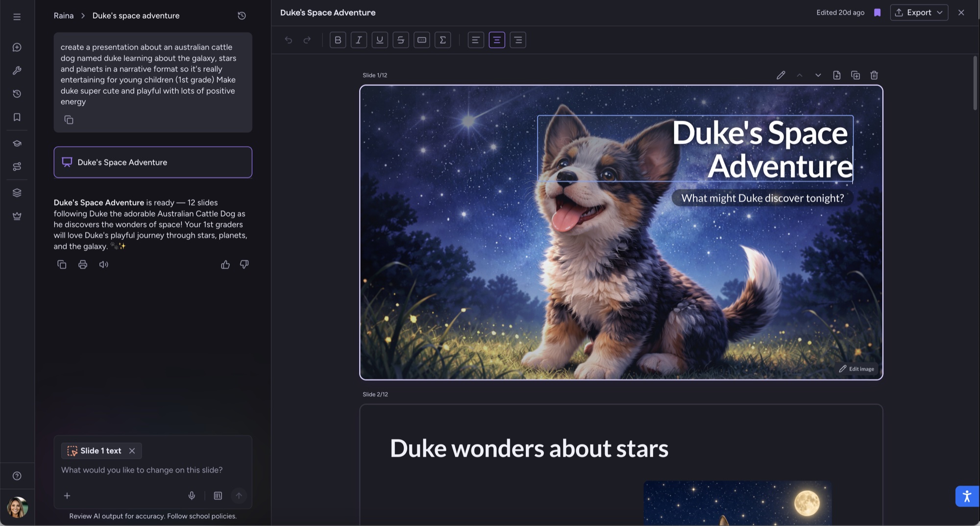Delete slide 1

click(x=874, y=75)
